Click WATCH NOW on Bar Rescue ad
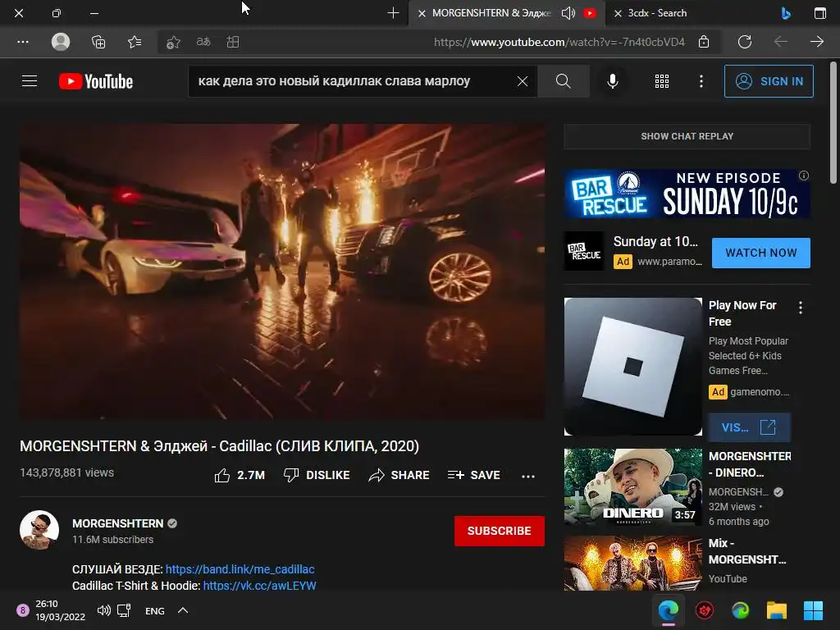840x630 pixels. pos(760,253)
